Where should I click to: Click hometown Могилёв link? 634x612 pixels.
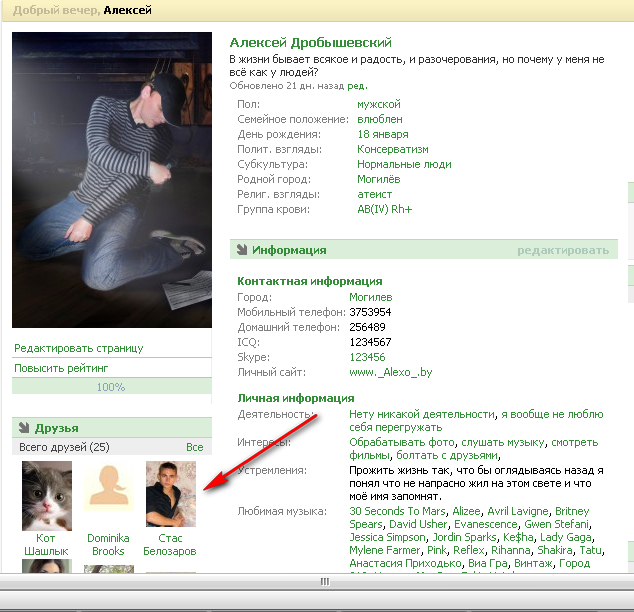(x=379, y=179)
